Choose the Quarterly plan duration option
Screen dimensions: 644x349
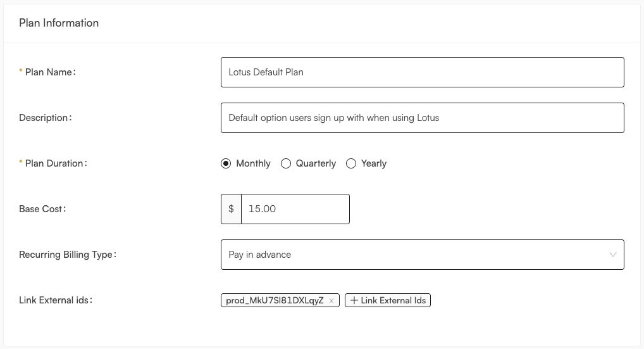pyautogui.click(x=286, y=163)
